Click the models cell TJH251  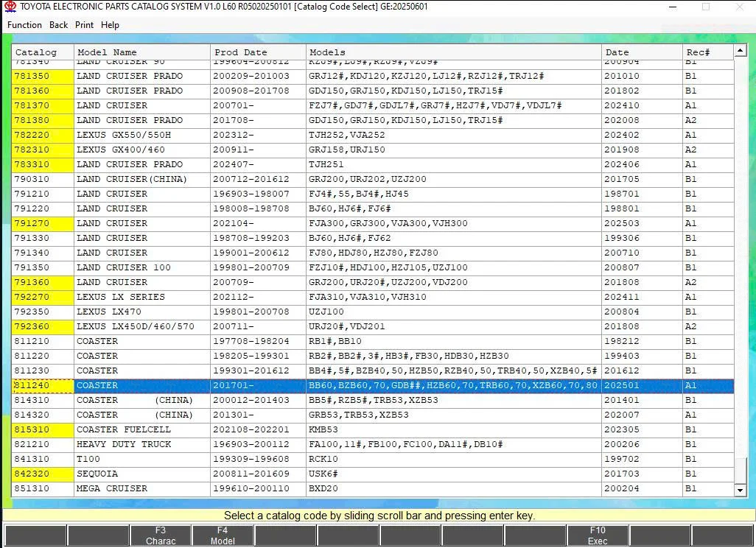454,164
